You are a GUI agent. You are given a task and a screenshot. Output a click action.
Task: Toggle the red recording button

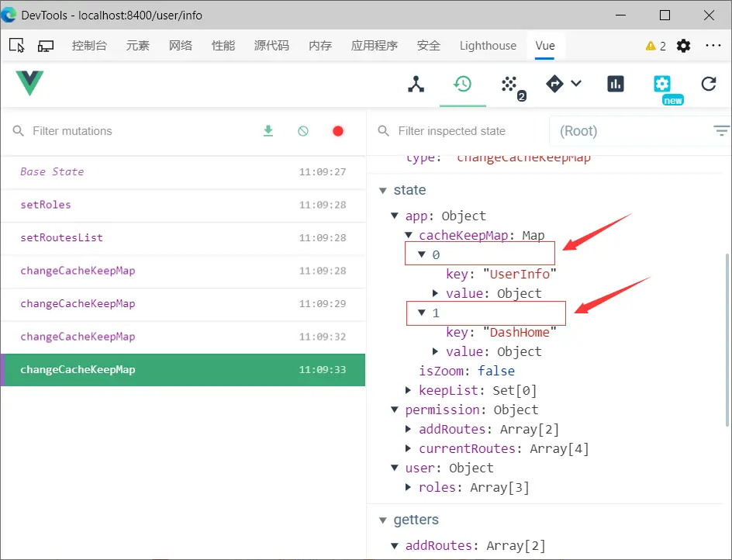(x=338, y=131)
